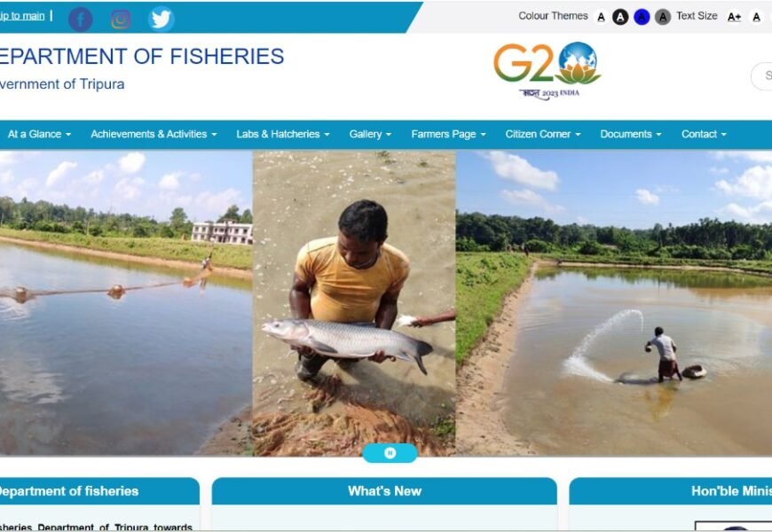The height and width of the screenshot is (532, 772).
Task: Pause the image slideshow
Action: point(390,453)
